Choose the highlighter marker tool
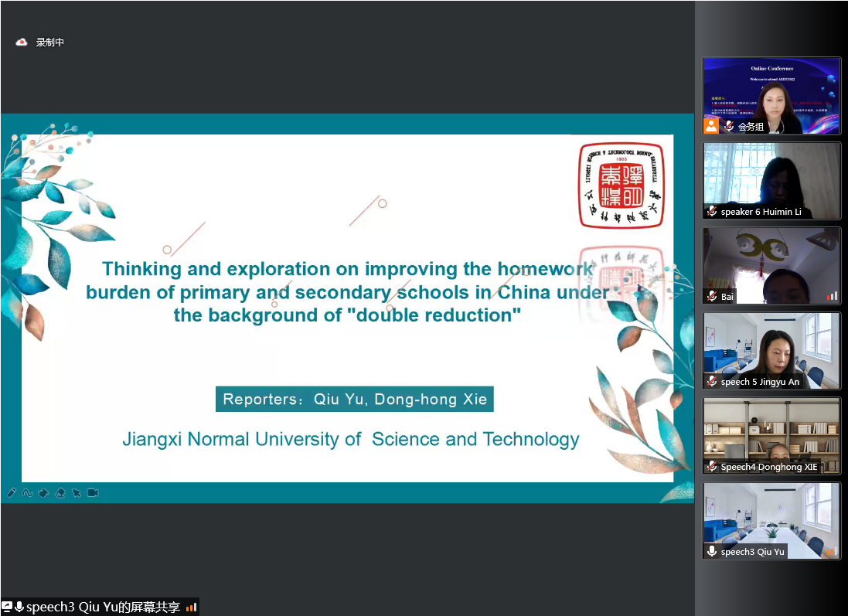This screenshot has height=616, width=848. 44,492
